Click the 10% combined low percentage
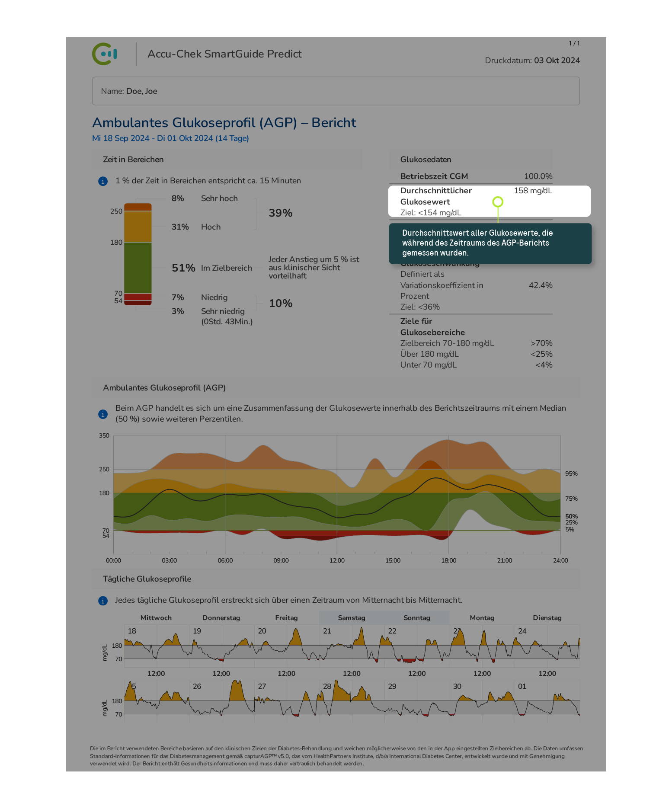This screenshot has width=672, height=806. [281, 304]
